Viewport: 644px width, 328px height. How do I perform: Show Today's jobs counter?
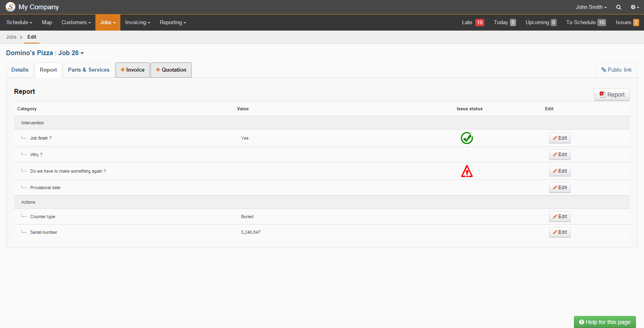[x=505, y=23]
